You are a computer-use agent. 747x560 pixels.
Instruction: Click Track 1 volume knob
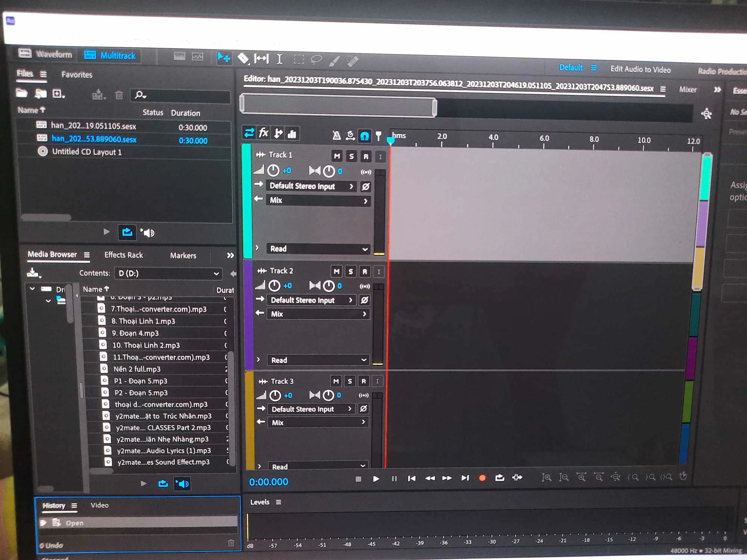pyautogui.click(x=273, y=171)
